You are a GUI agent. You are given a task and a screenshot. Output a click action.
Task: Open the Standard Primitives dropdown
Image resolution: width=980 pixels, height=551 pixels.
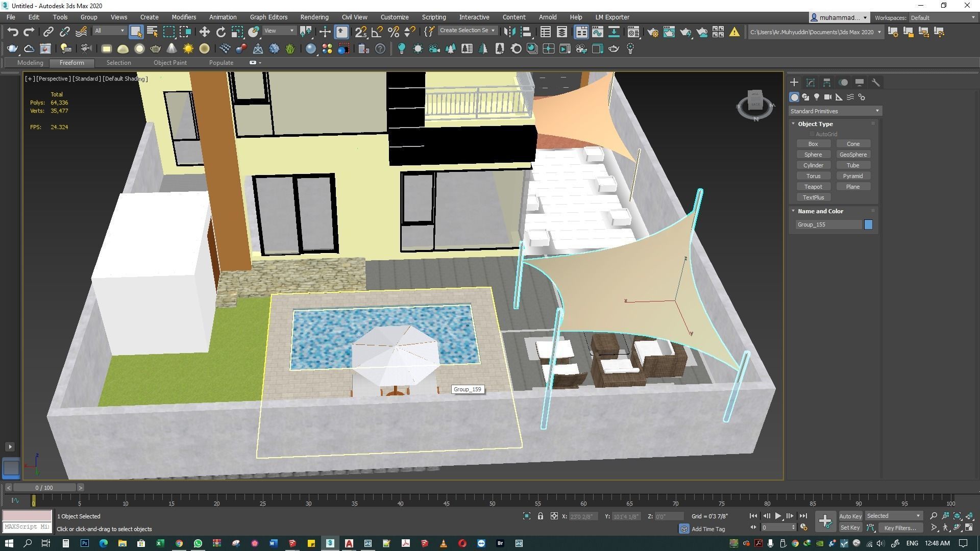point(835,111)
